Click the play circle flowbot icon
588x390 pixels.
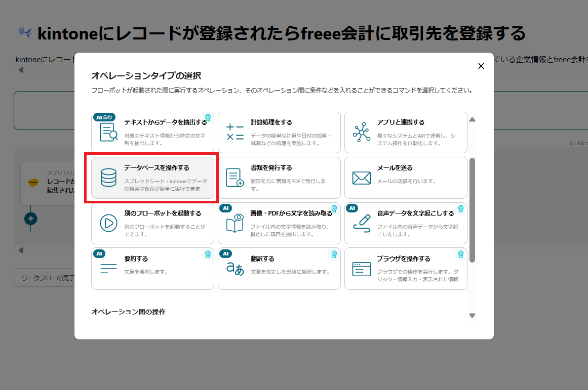pyautogui.click(x=108, y=223)
